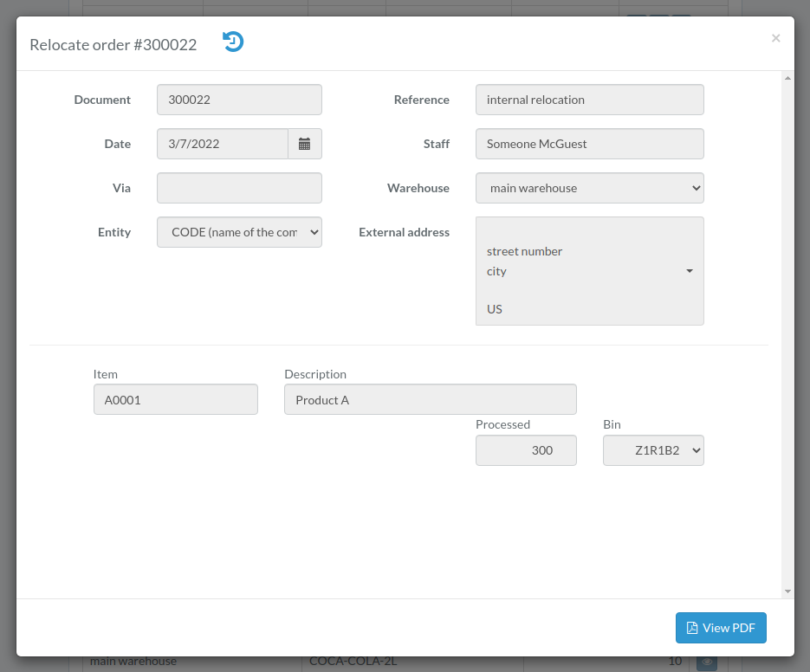Open the Bin dropdown showing Z1R1B2
The width and height of the screenshot is (810, 672).
(x=653, y=450)
